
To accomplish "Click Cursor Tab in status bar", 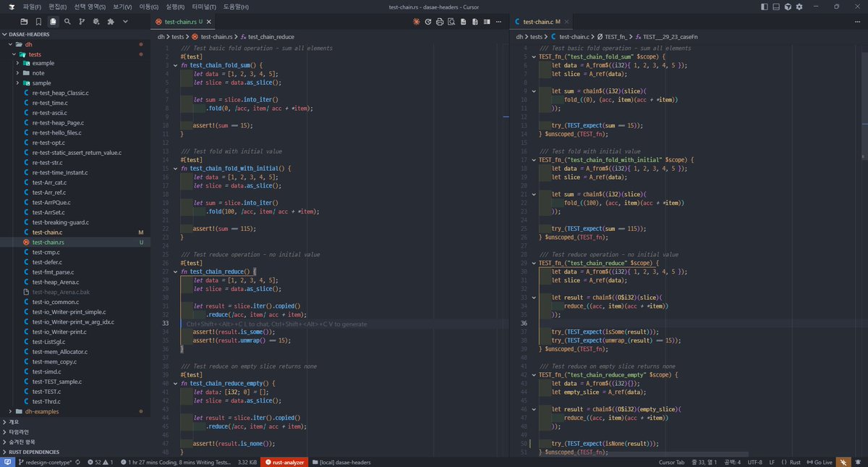I will (x=673, y=462).
